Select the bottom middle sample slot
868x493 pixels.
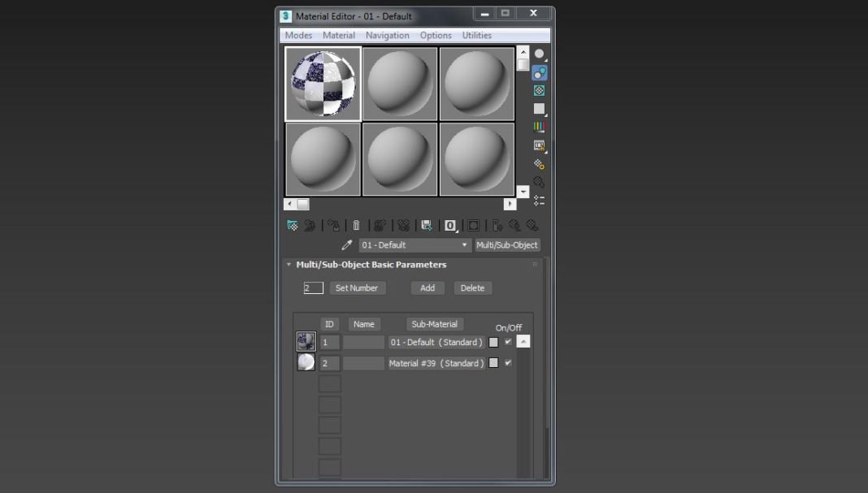point(400,159)
